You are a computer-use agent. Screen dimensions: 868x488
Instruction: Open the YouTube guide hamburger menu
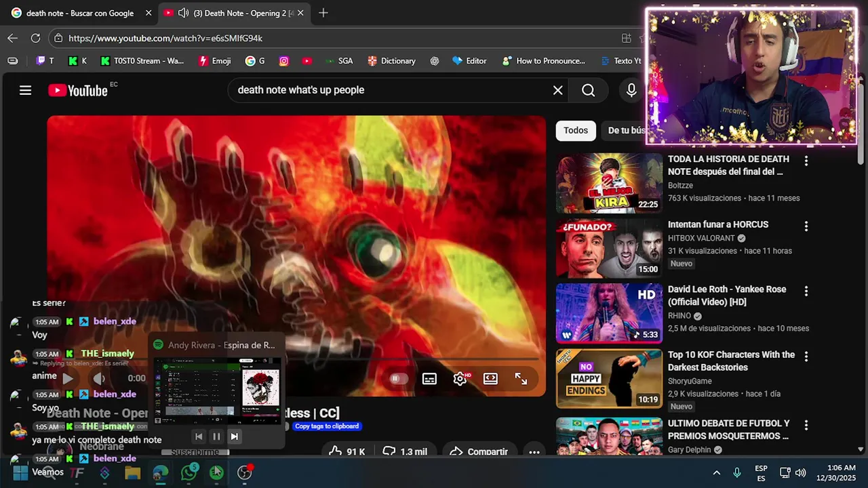pyautogui.click(x=25, y=90)
